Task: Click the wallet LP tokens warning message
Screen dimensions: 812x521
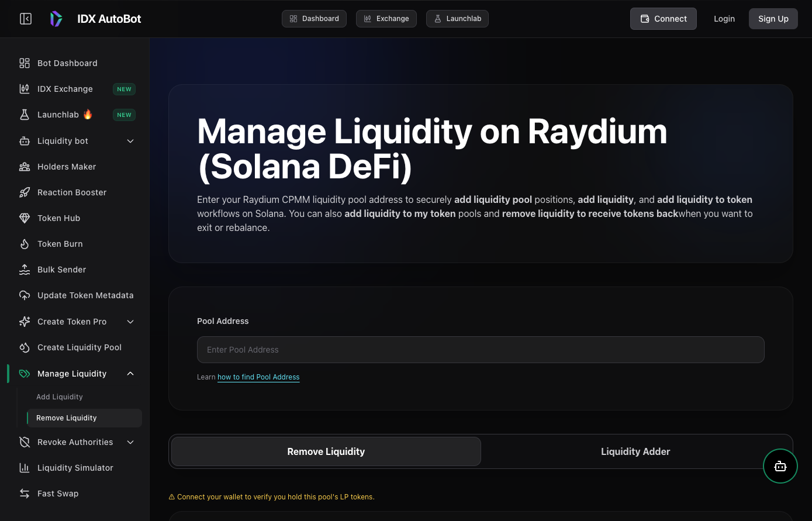Action: click(271, 497)
